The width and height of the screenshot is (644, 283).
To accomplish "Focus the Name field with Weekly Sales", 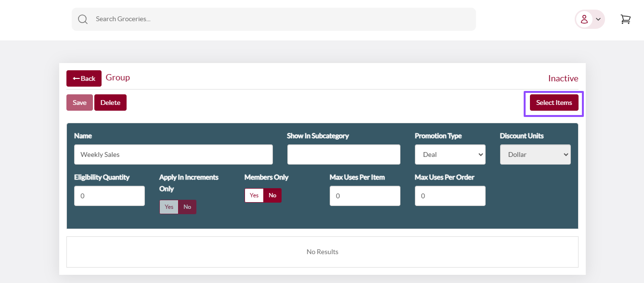I will click(173, 154).
